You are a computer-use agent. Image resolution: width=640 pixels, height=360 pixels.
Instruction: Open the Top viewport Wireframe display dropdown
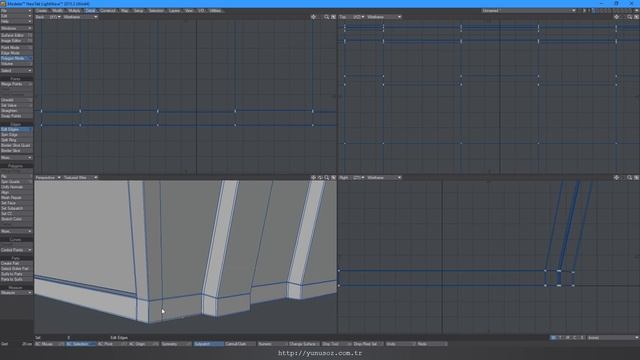coord(384,17)
